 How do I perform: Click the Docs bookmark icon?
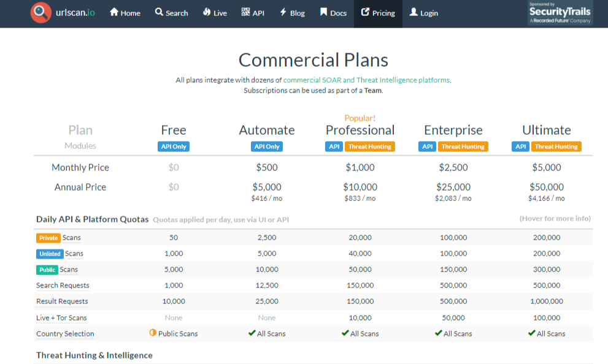(x=323, y=12)
